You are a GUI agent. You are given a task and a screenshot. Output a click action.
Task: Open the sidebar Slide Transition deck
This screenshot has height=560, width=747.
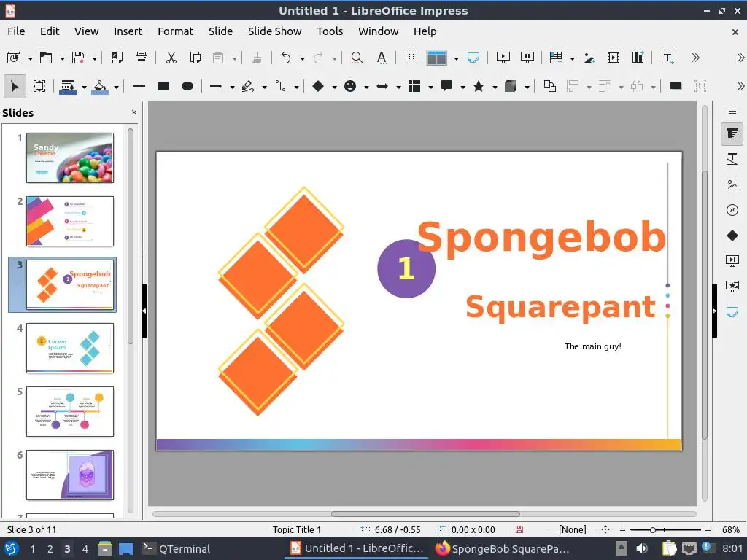coord(732,260)
